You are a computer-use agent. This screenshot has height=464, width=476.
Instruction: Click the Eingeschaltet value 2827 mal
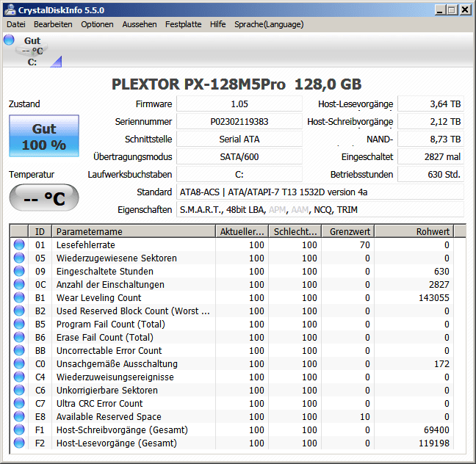click(430, 156)
